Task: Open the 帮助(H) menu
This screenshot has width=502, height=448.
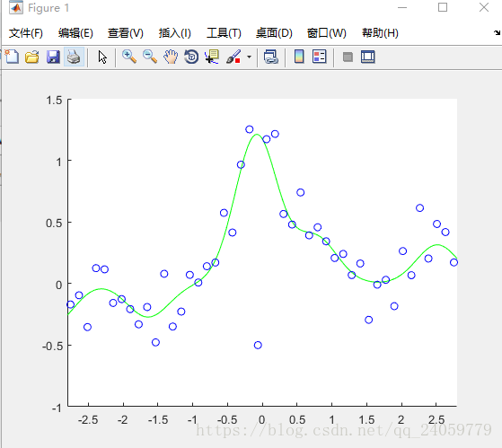Action: 380,33
